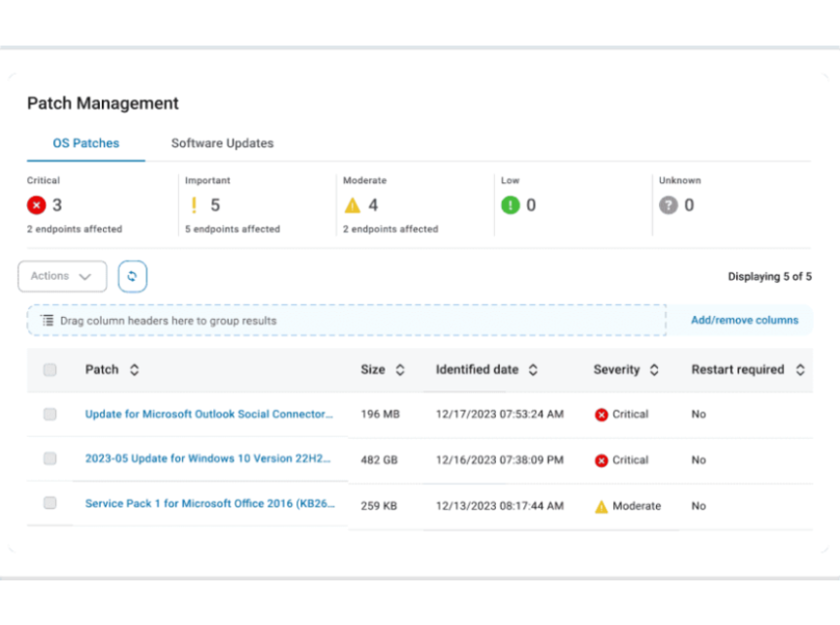The height and width of the screenshot is (625, 840).
Task: Toggle the select-all checkbox in header
Action: [x=50, y=370]
